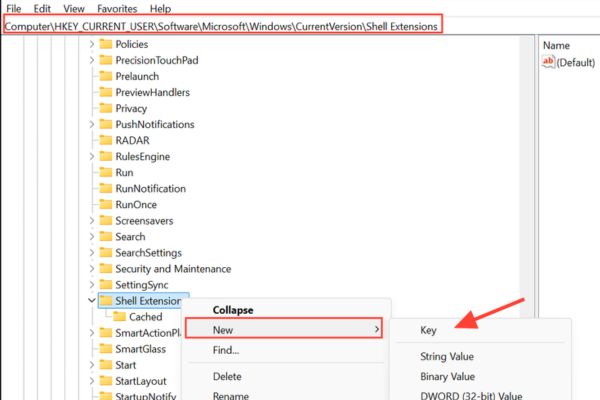Select the SettingSync tree item

click(x=145, y=285)
